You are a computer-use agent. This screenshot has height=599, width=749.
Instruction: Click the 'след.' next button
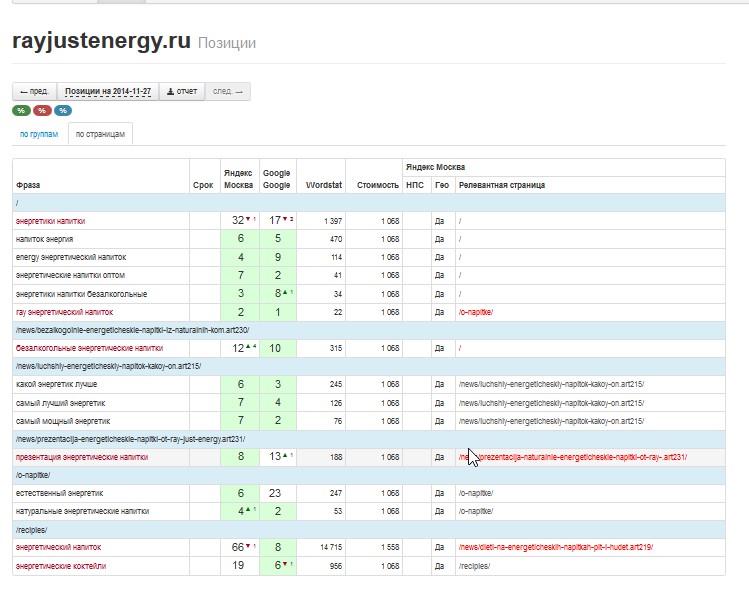pos(228,91)
